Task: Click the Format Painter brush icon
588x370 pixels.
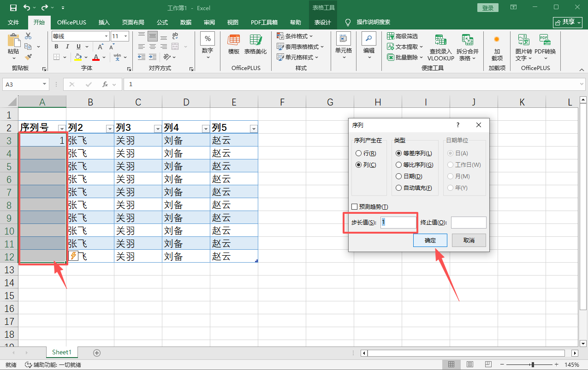Action: tap(28, 57)
